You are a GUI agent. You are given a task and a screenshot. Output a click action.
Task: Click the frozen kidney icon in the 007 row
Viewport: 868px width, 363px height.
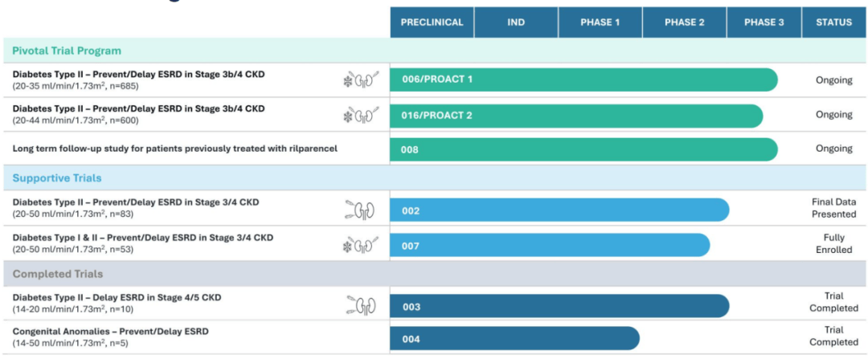pyautogui.click(x=361, y=245)
